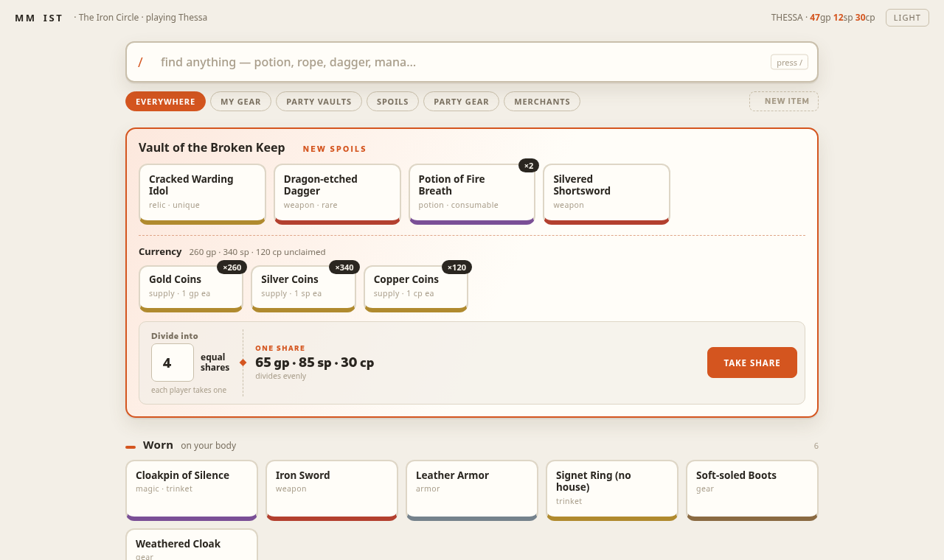Image resolution: width=944 pixels, height=560 pixels.
Task: Click the Take Share button
Action: [752, 363]
